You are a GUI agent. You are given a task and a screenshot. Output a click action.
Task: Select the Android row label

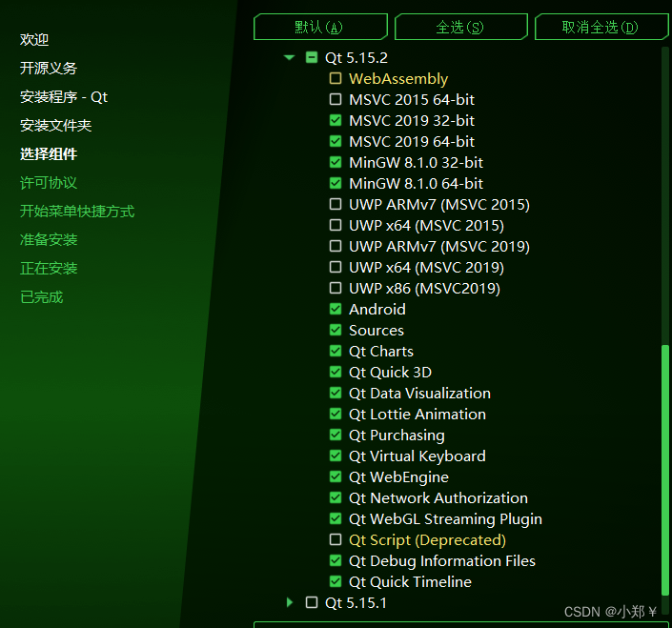[377, 310]
